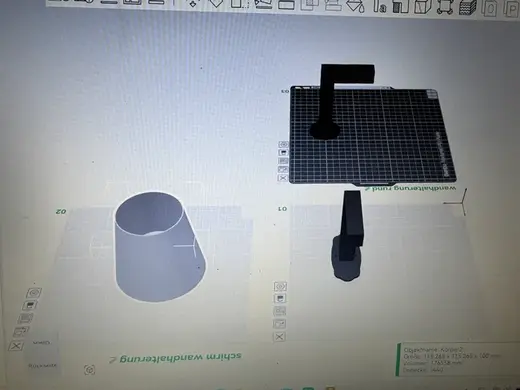Click the 'Volumen' info line

[433, 363]
